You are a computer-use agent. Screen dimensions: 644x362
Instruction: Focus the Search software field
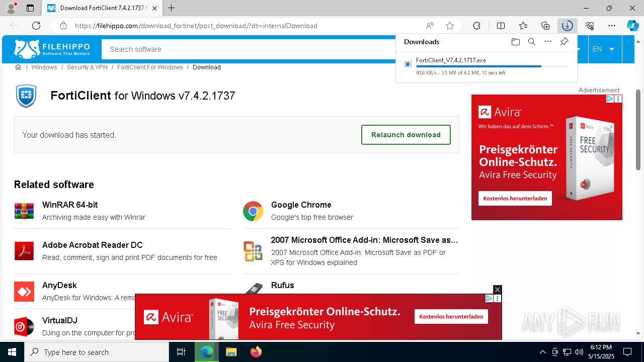249,49
